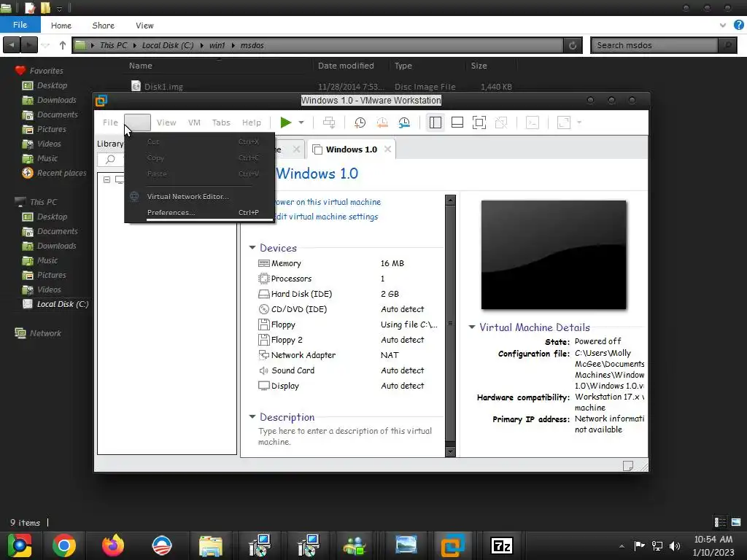Image resolution: width=747 pixels, height=560 pixels.
Task: Collapse the Description section
Action: pos(252,416)
